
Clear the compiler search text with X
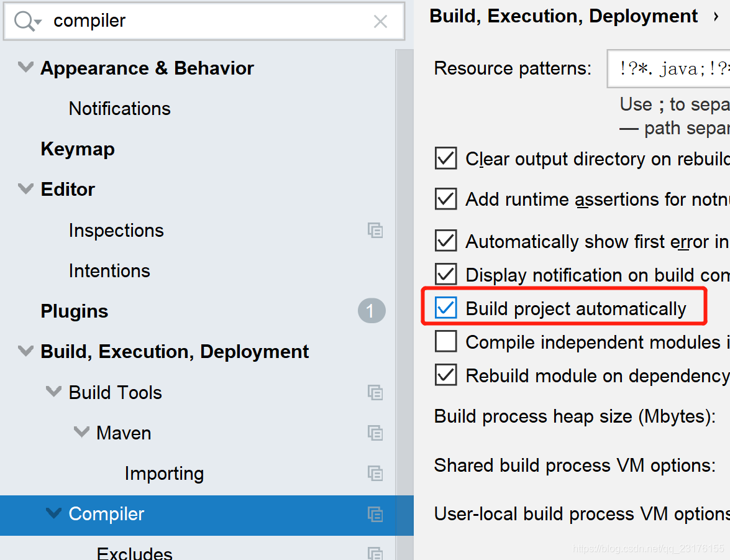pyautogui.click(x=380, y=21)
